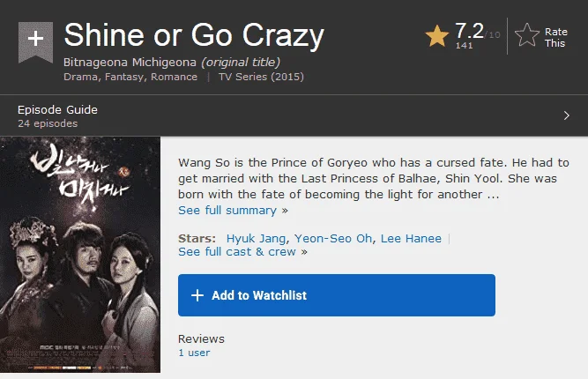The height and width of the screenshot is (379, 588).
Task: Click the Shine or Go Crazy title
Action: coord(194,35)
